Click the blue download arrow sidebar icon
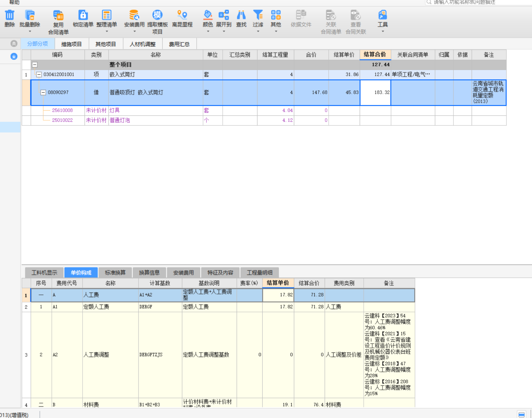 (x=14, y=56)
